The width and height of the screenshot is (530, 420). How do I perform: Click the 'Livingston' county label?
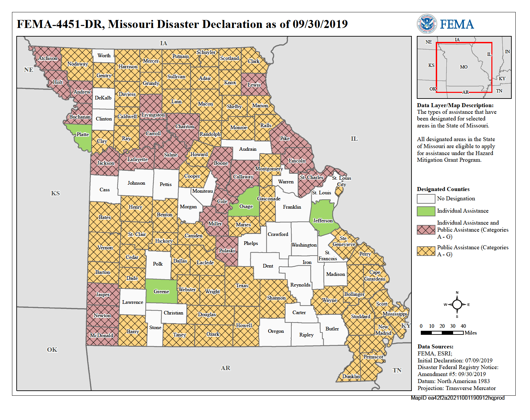point(153,115)
